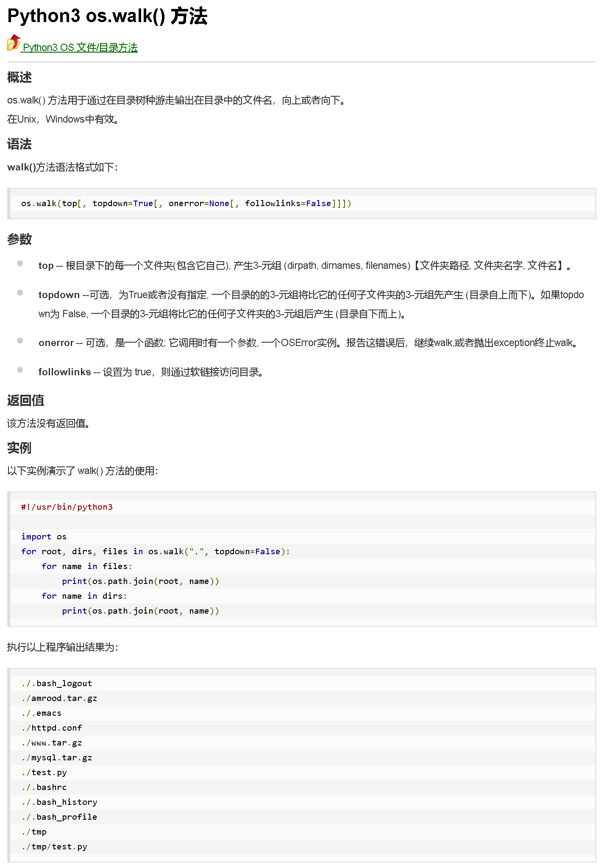Screen dimensions: 601x868
Task: Click output line ./.bash_history
Action: (59, 802)
